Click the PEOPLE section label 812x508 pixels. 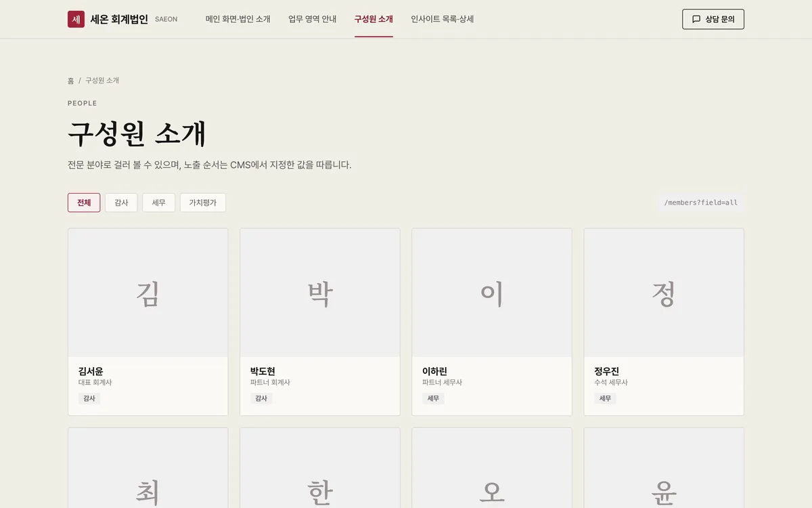[x=83, y=104]
